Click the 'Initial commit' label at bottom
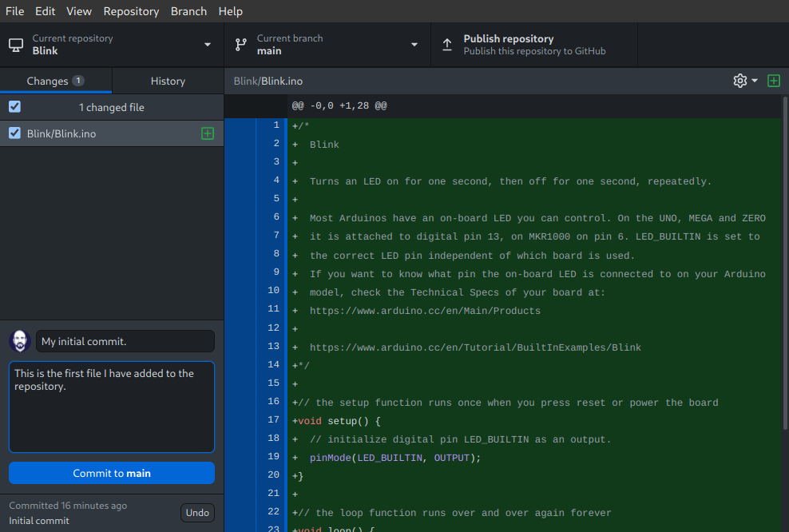The width and height of the screenshot is (789, 532). point(39,521)
